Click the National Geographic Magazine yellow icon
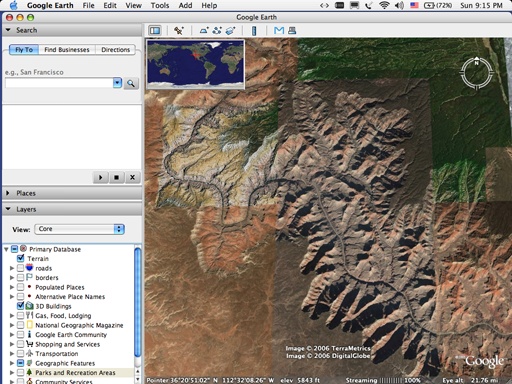The image size is (512, 384). click(30, 325)
